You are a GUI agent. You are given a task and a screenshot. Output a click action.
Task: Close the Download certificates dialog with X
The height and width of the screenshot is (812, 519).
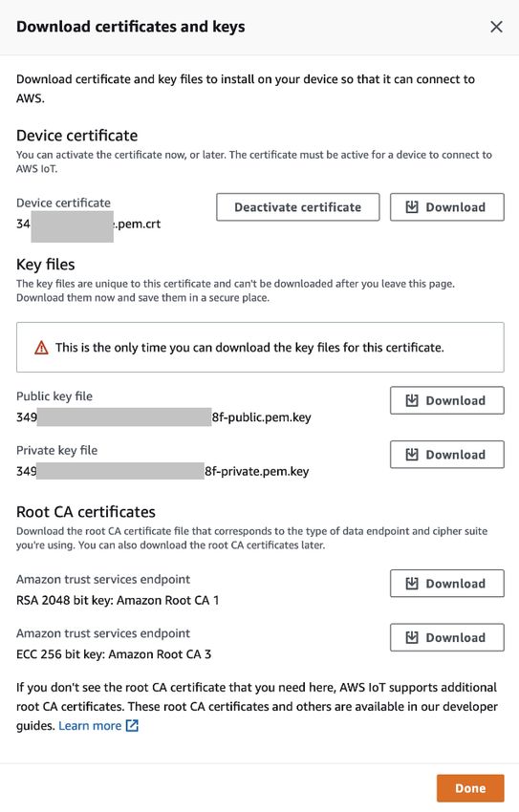pos(496,27)
